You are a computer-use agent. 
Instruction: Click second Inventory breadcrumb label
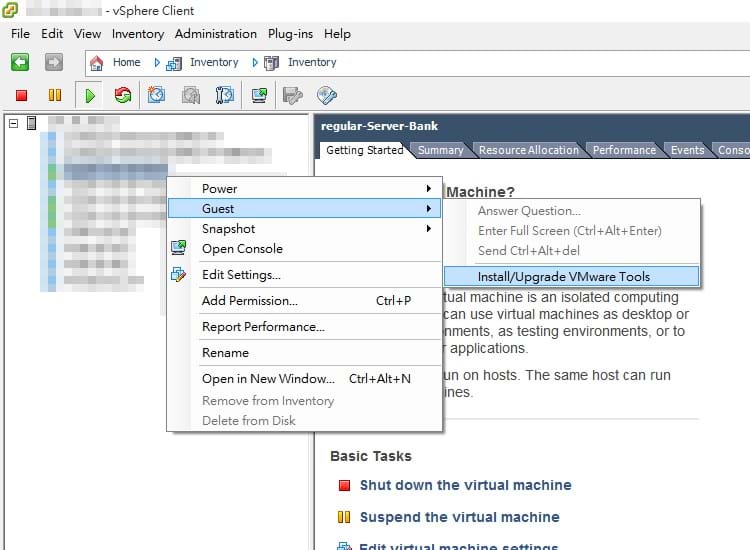point(312,62)
